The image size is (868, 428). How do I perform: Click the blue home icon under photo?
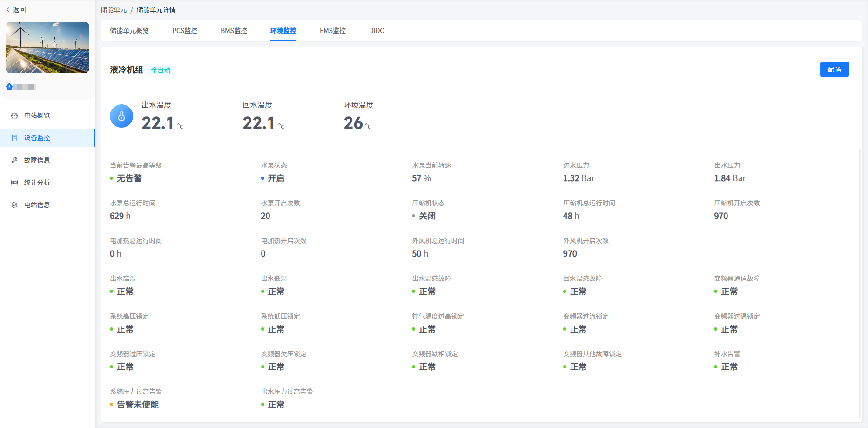click(x=9, y=87)
